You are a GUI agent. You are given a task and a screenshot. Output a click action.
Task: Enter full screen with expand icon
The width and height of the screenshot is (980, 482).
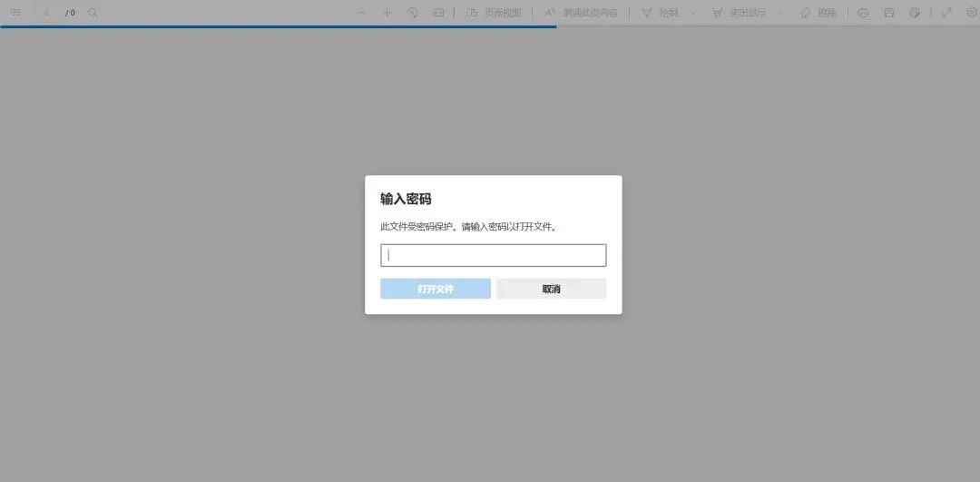pos(947,13)
